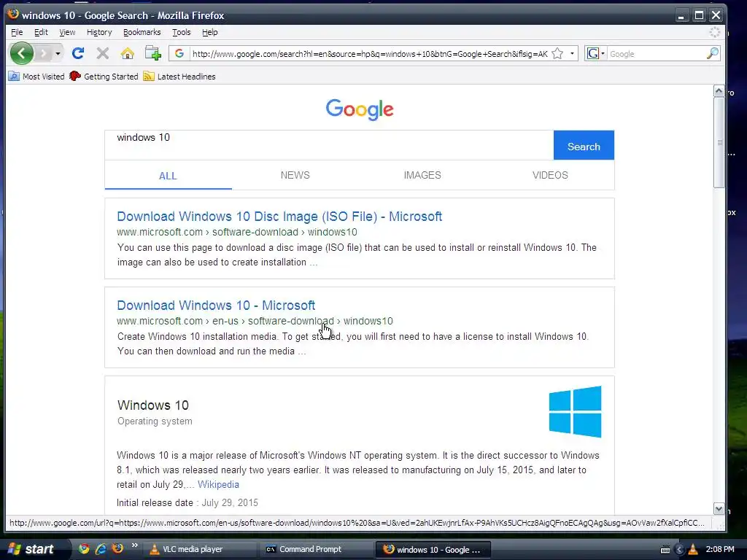
Task: Click the URL address field
Action: point(370,54)
